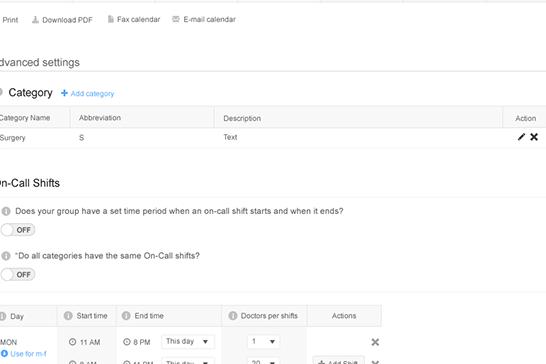Screen dimensions: 546x364
Task: Open Doctors per shift dropdown showing 1
Action: (x=264, y=341)
